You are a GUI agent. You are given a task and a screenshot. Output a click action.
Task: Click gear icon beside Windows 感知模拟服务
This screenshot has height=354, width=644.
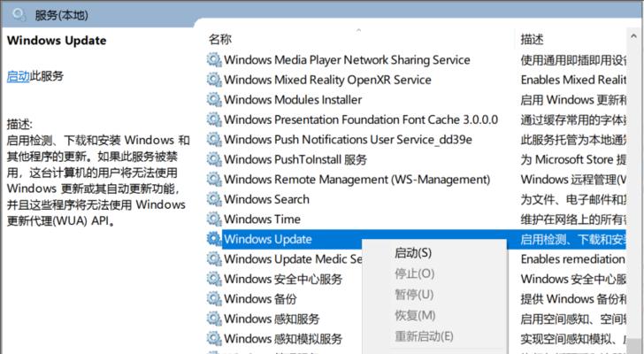[214, 339]
